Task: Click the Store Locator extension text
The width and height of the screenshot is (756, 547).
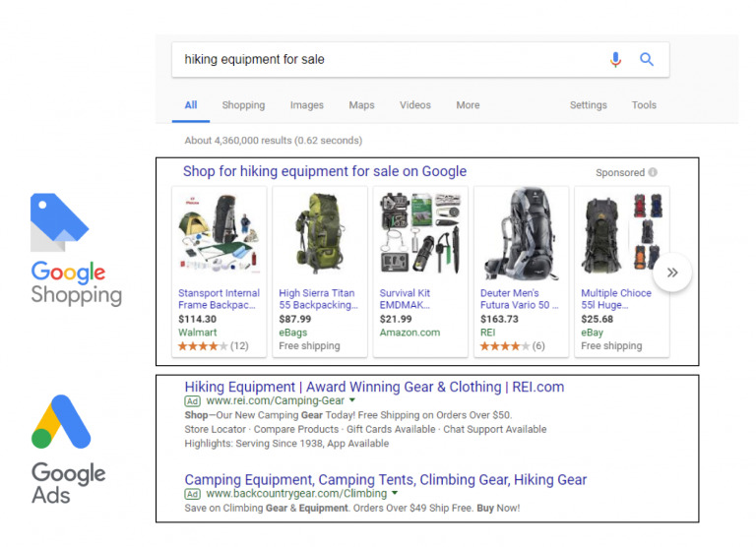Action: click(215, 429)
